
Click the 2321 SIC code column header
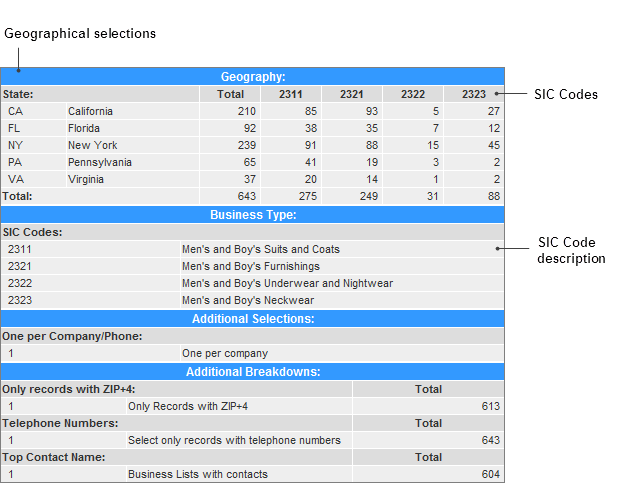click(x=352, y=94)
